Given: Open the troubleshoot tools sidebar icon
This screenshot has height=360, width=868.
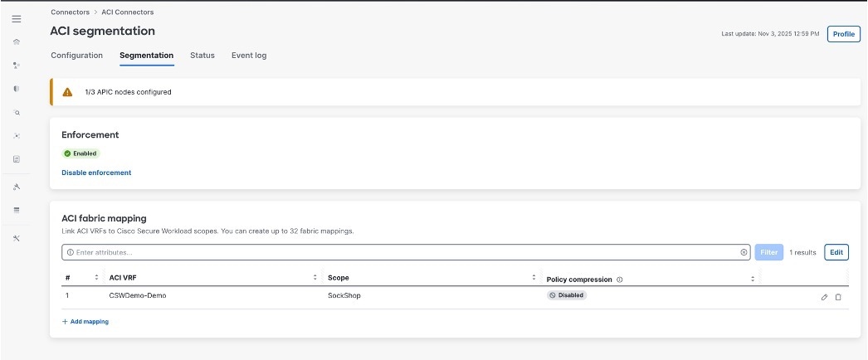Looking at the screenshot, I should pos(17,238).
